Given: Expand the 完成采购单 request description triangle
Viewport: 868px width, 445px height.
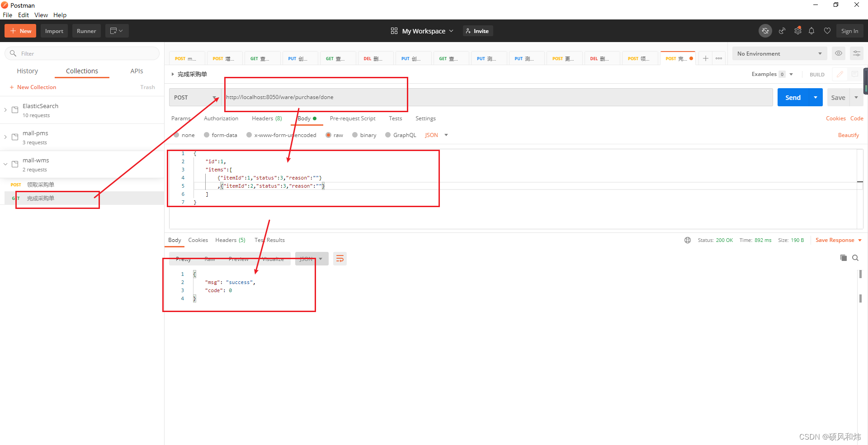Looking at the screenshot, I should [x=172, y=74].
